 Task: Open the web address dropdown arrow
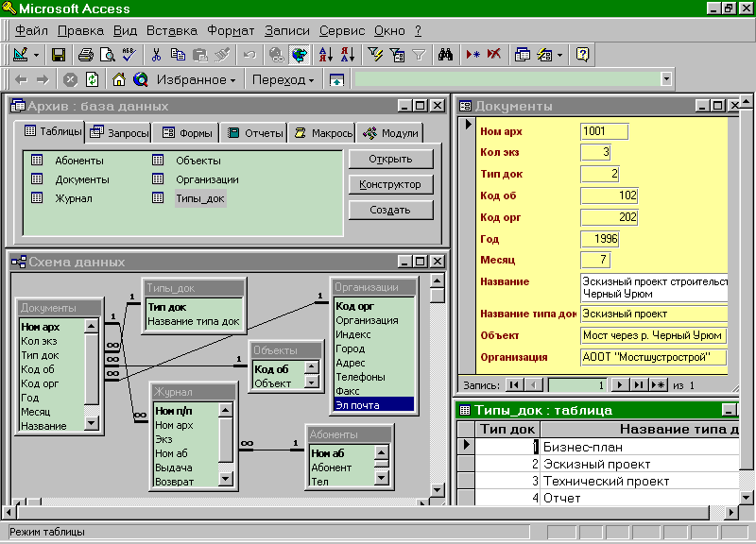click(666, 79)
